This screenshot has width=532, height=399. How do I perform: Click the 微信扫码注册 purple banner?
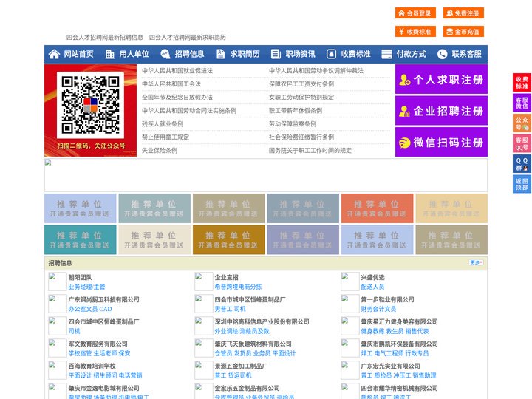pos(441,142)
